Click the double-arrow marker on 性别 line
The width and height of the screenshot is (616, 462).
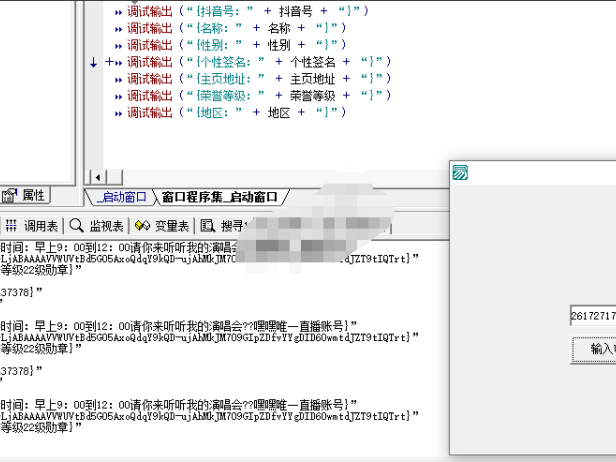coord(119,46)
